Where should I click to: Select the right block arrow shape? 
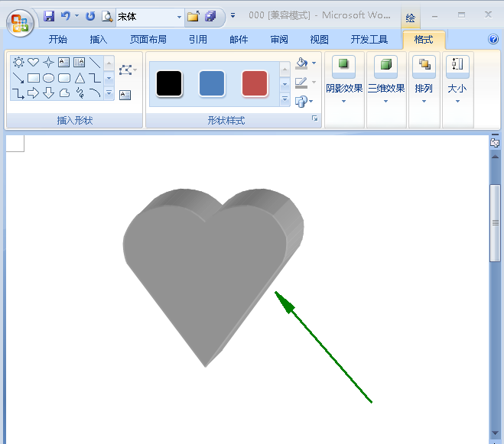34,93
